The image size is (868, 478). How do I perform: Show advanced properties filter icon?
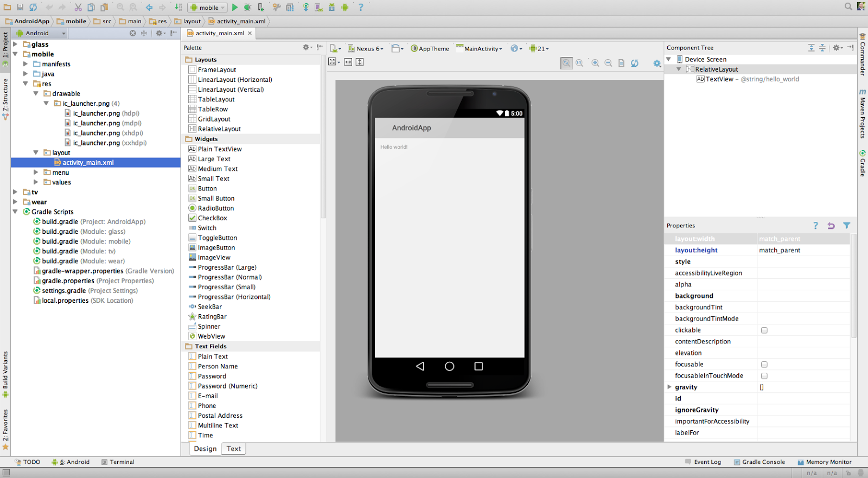click(847, 226)
